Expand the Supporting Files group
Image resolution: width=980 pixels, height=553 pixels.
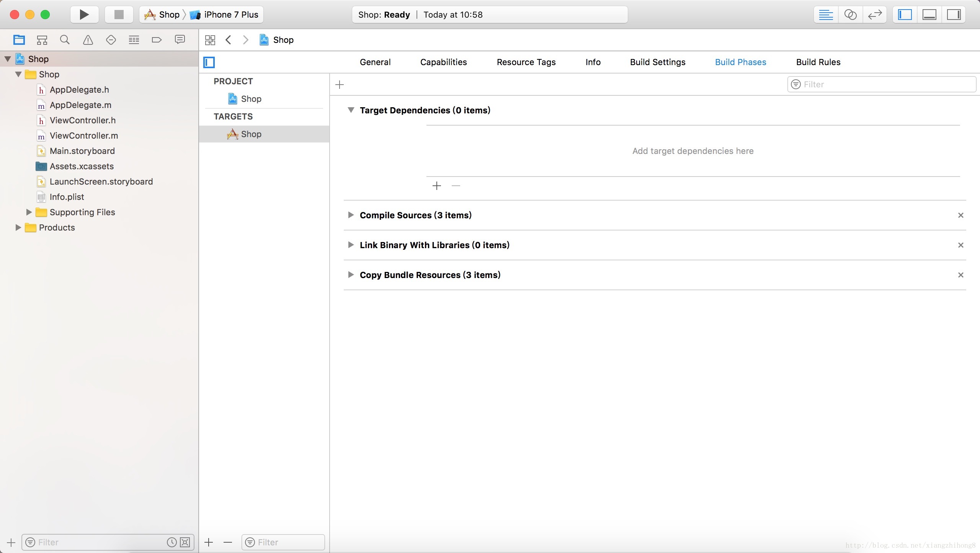[x=29, y=212]
